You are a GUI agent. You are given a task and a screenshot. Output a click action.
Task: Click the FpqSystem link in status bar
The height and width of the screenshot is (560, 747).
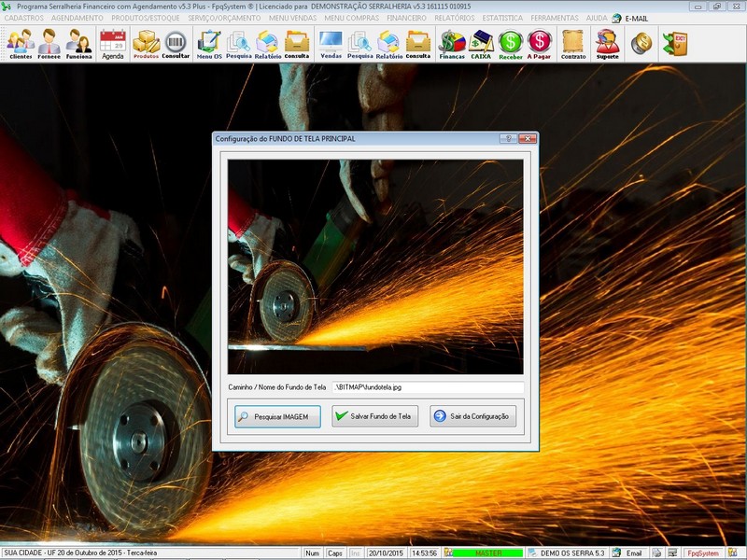click(703, 553)
